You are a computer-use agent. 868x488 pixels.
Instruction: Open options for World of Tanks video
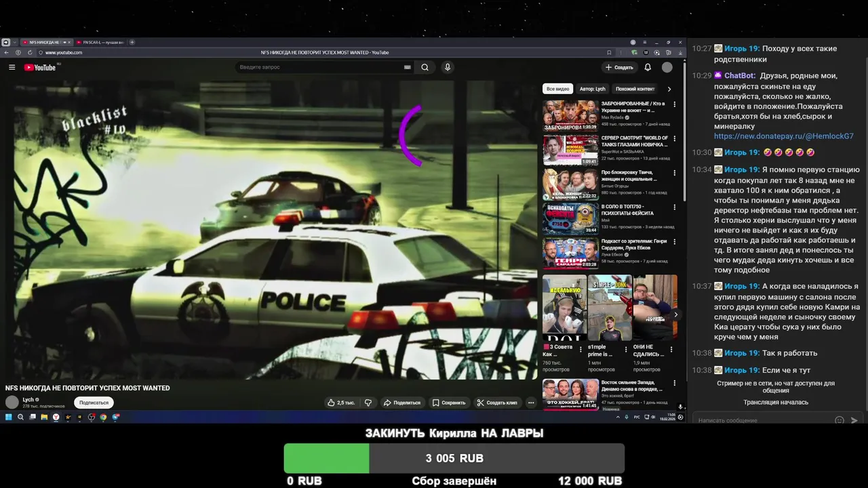tap(674, 139)
